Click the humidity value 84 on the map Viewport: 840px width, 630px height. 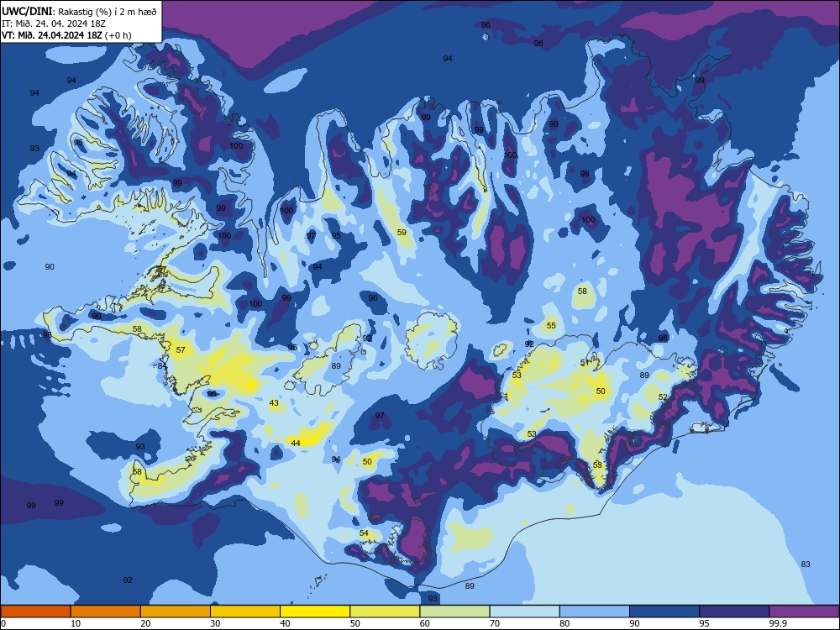pyautogui.click(x=162, y=366)
